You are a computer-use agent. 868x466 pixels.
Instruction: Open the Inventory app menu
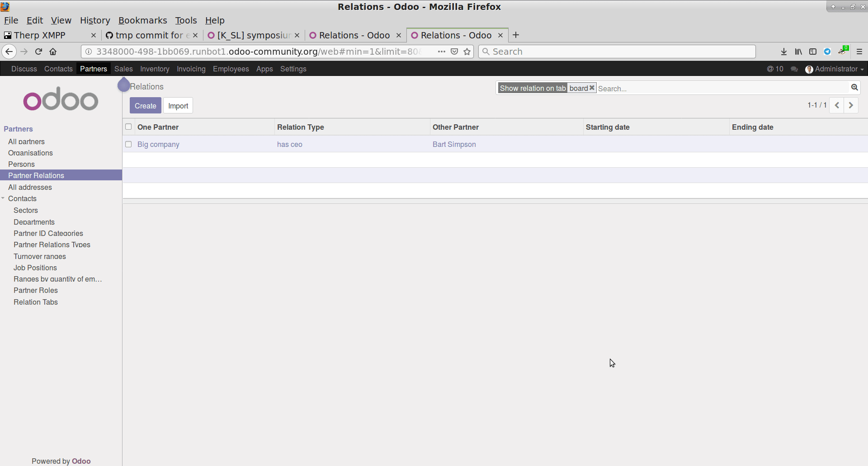pyautogui.click(x=155, y=69)
